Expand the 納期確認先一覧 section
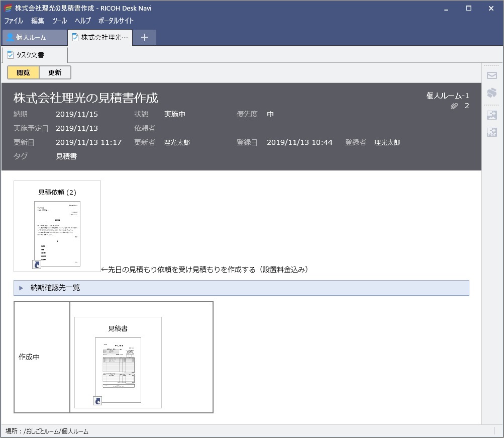This screenshot has width=504, height=438. [21, 288]
